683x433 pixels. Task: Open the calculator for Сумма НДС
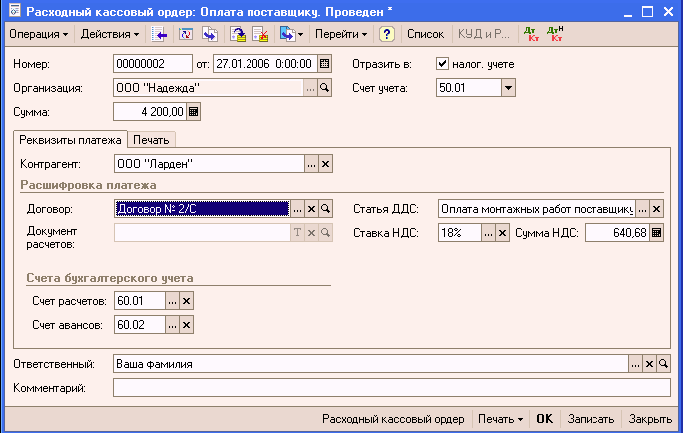tap(657, 233)
